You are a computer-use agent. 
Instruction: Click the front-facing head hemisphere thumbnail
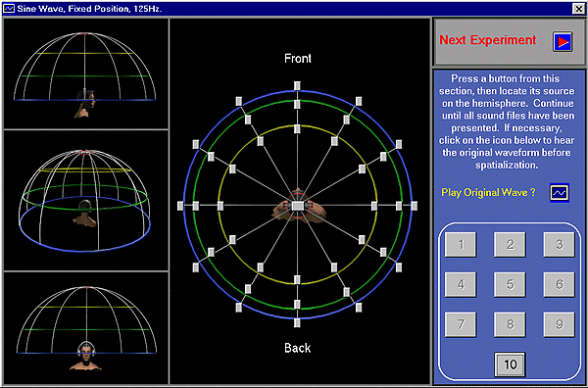[x=86, y=328]
